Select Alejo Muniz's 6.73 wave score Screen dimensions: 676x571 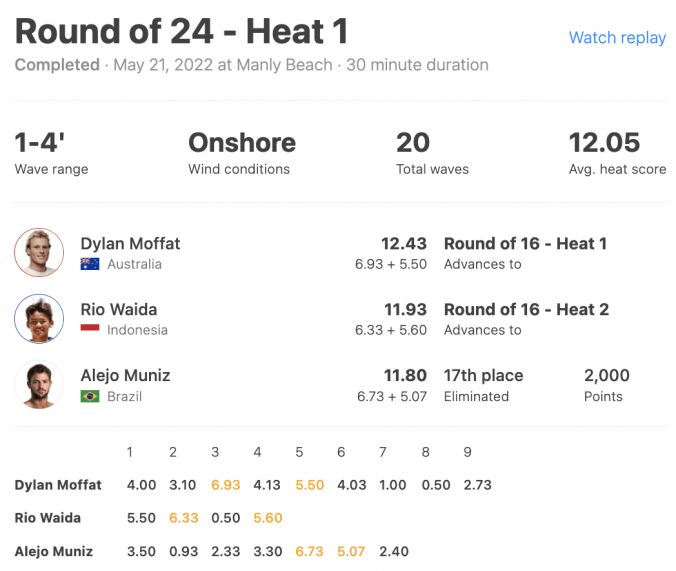(309, 551)
